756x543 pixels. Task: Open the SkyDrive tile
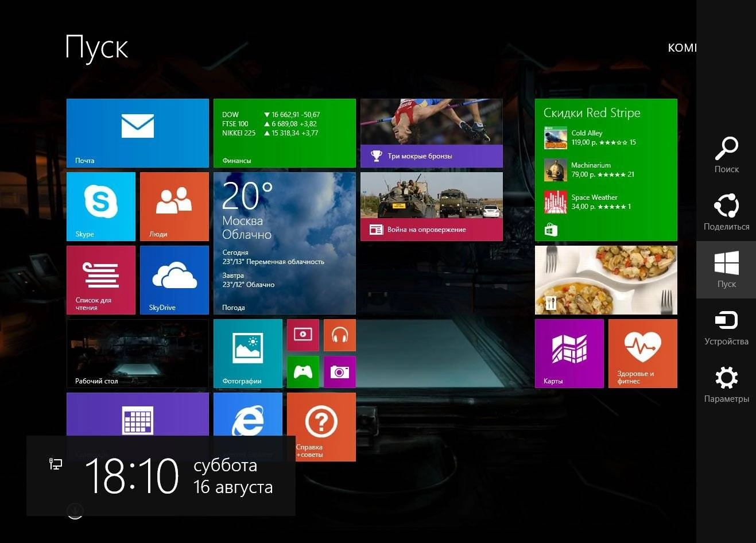point(175,280)
